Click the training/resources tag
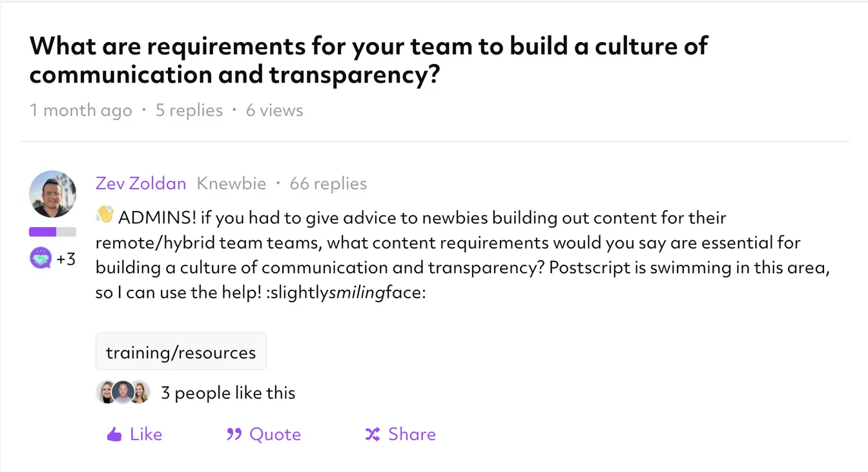Screen dimensions: 868x472 point(181,352)
